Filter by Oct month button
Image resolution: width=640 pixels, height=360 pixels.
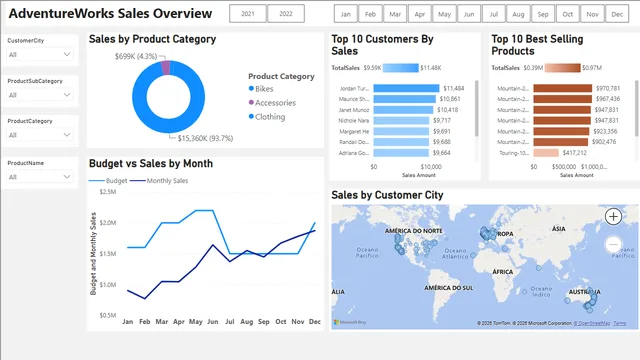(x=568, y=14)
